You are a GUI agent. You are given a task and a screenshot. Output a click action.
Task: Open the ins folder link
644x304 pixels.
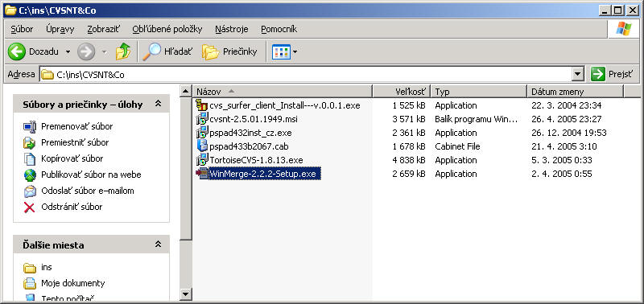click(x=47, y=267)
